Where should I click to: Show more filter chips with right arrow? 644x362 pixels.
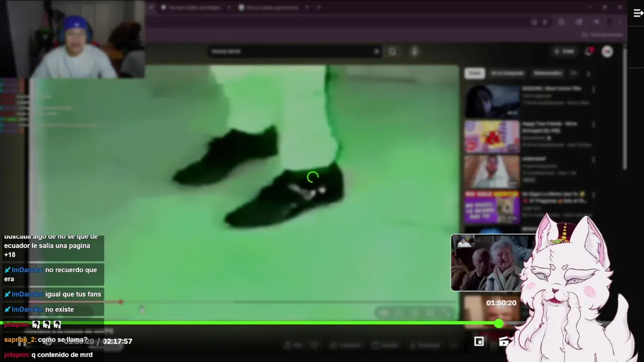coord(588,73)
